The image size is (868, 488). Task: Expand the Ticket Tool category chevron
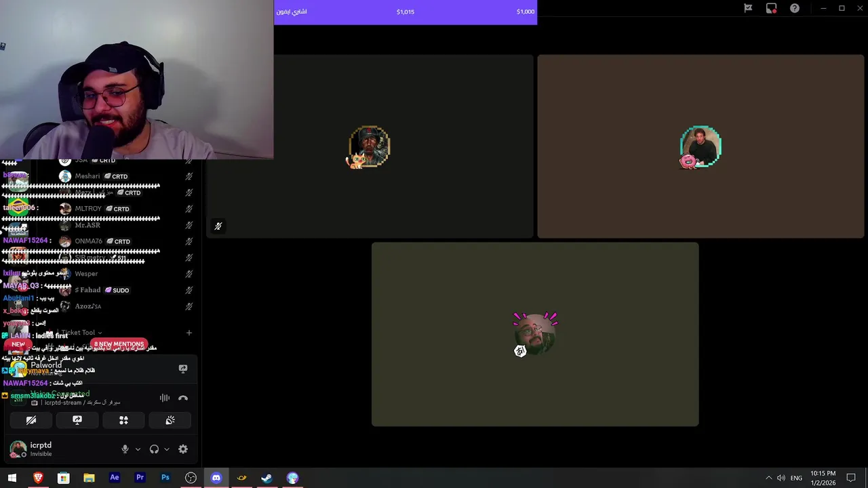[x=100, y=333]
